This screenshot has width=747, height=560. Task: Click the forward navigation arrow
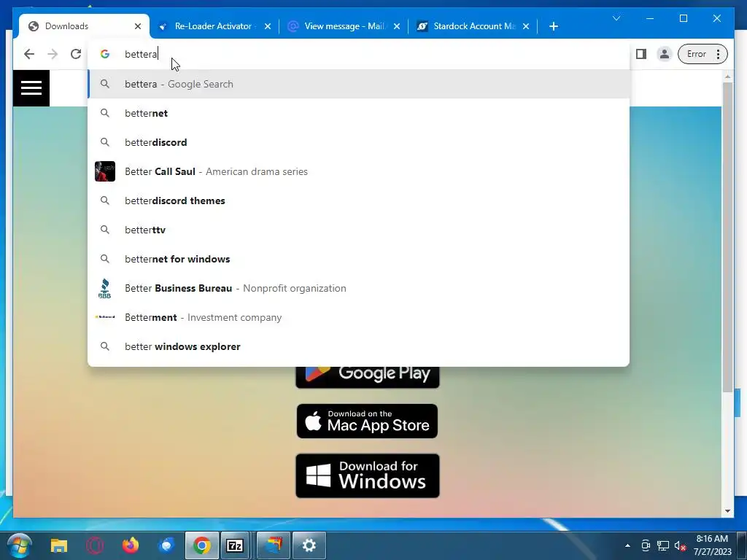[x=53, y=54]
